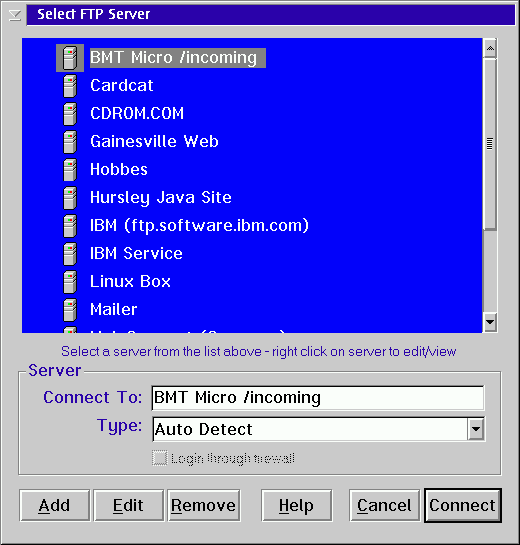Open Help for this dialog
The width and height of the screenshot is (520, 545).
pos(296,505)
